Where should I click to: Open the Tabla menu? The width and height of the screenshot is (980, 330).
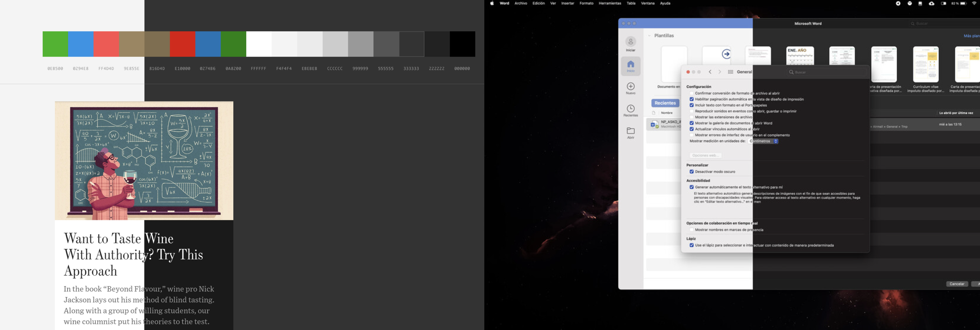(x=631, y=3)
